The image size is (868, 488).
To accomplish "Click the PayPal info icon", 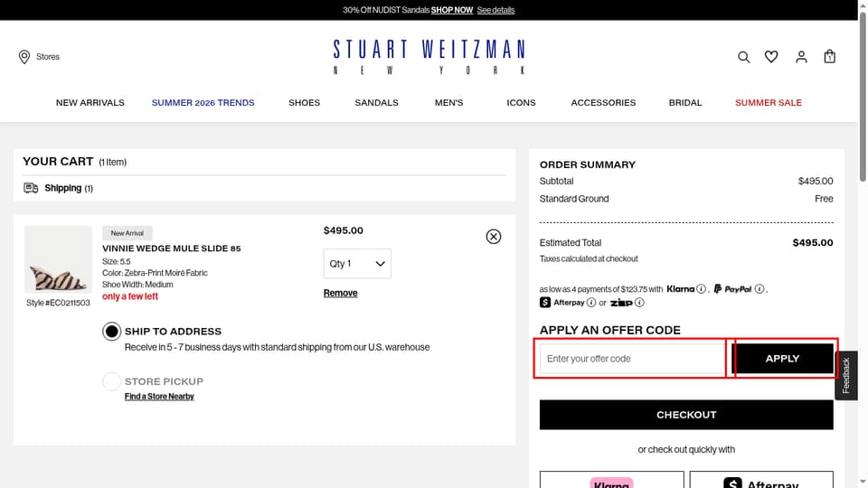I will [x=759, y=289].
